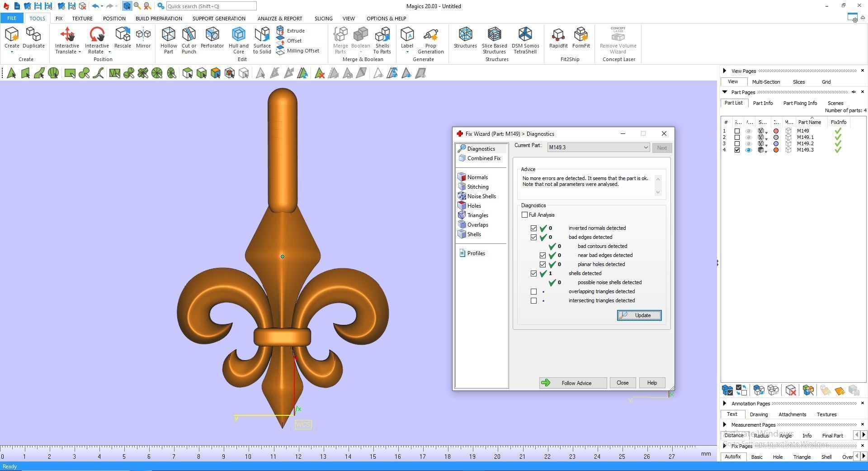Open the Part Fixing Info tab
868x471 pixels.
click(800, 103)
